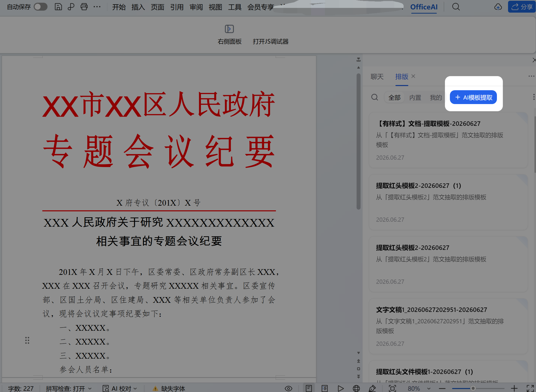The width and height of the screenshot is (536, 392).
Task: Open the 审阅 ribbon tab
Action: (x=196, y=7)
